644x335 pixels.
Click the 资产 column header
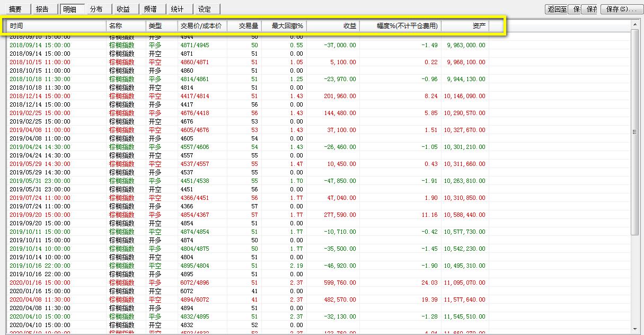tap(465, 26)
